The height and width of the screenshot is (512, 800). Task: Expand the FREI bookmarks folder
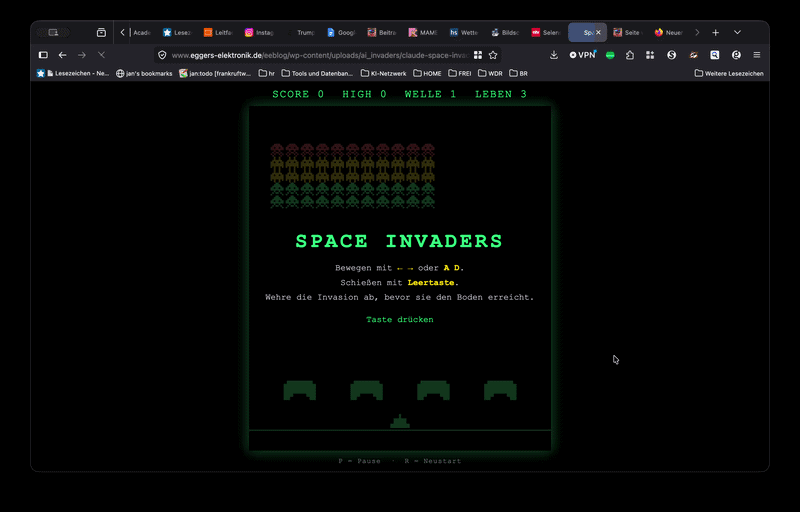tap(460, 73)
